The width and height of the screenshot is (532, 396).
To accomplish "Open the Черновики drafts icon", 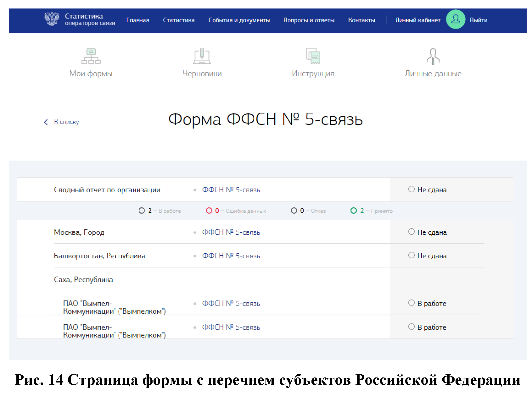I will click(x=202, y=56).
